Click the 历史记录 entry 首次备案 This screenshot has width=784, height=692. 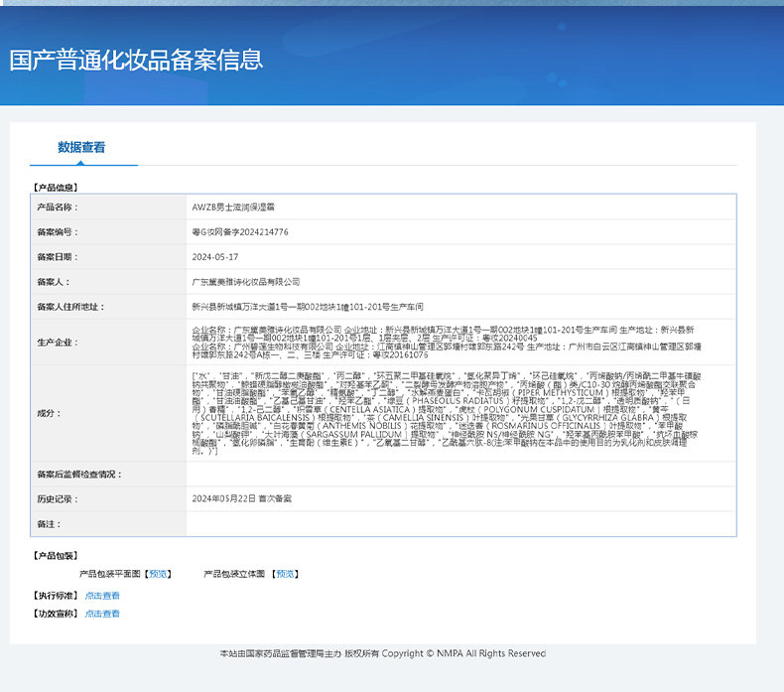(x=241, y=498)
